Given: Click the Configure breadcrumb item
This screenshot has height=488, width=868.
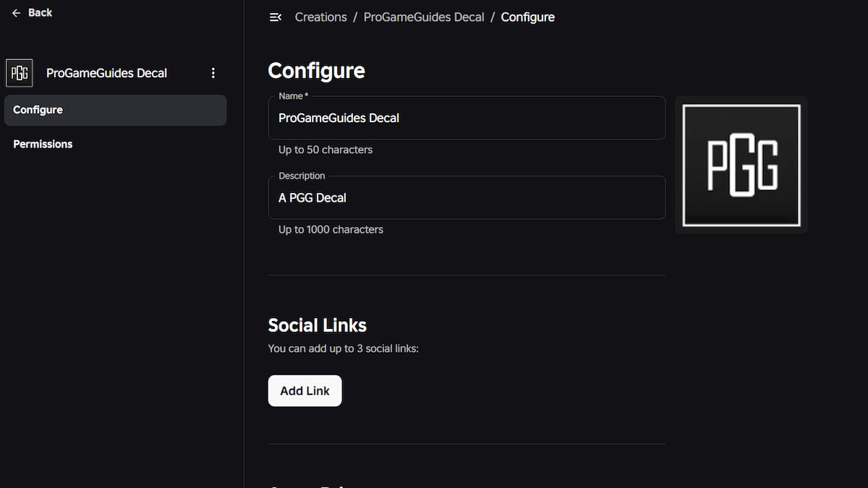Looking at the screenshot, I should click(x=527, y=17).
